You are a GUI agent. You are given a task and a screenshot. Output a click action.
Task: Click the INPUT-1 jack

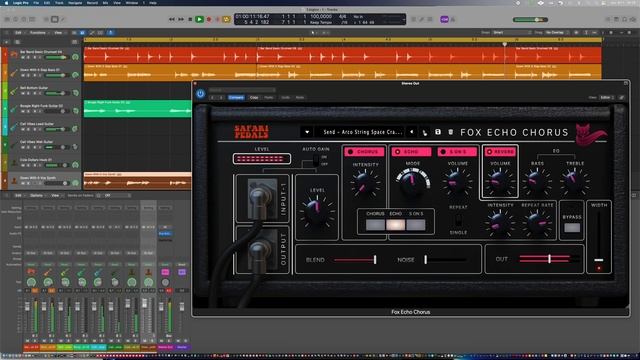point(260,198)
